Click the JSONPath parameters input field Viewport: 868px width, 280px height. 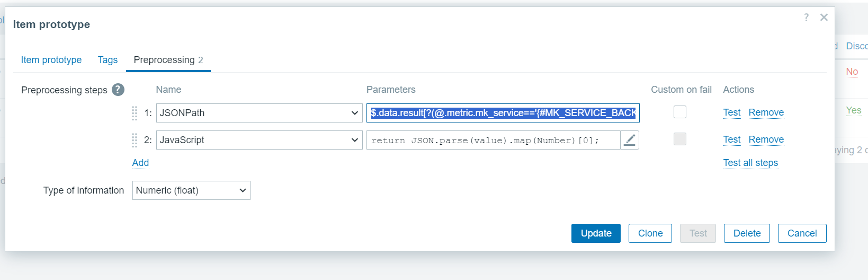pyautogui.click(x=503, y=113)
